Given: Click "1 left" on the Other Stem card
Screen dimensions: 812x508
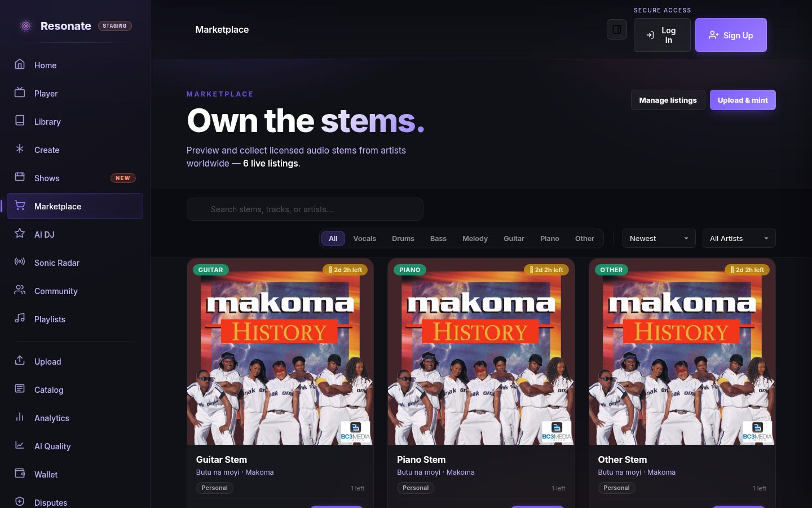Looking at the screenshot, I should [760, 488].
